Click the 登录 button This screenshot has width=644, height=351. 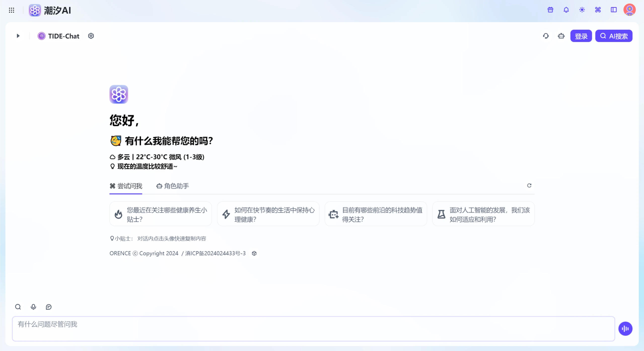(x=581, y=36)
